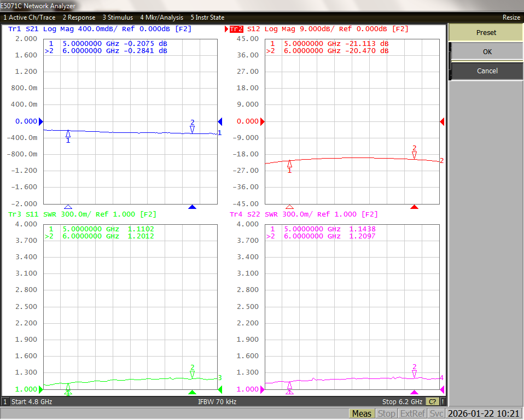Click the right-side green reference arrow of Tr3
The height and width of the screenshot is (420, 524).
(220, 389)
